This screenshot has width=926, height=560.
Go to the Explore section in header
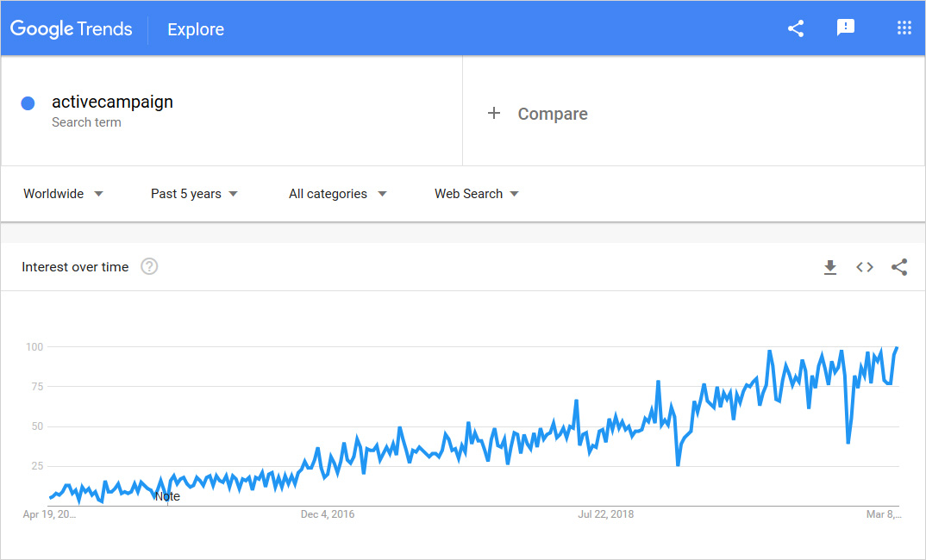pyautogui.click(x=196, y=29)
